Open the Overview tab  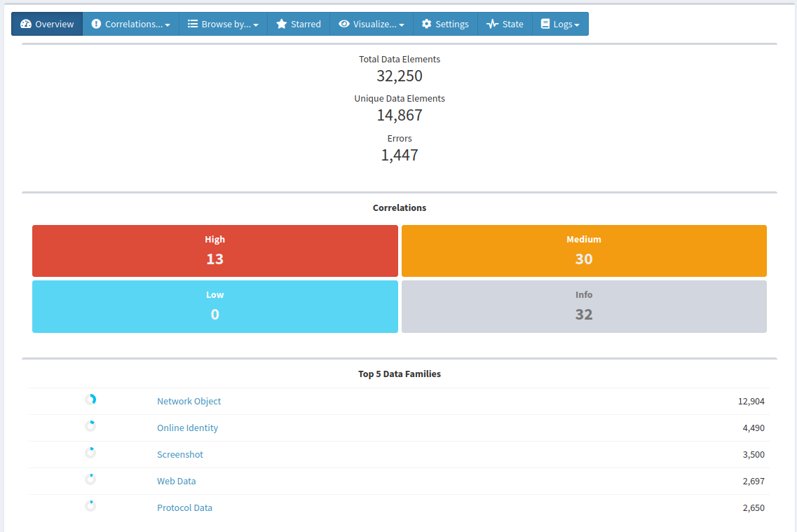point(47,24)
